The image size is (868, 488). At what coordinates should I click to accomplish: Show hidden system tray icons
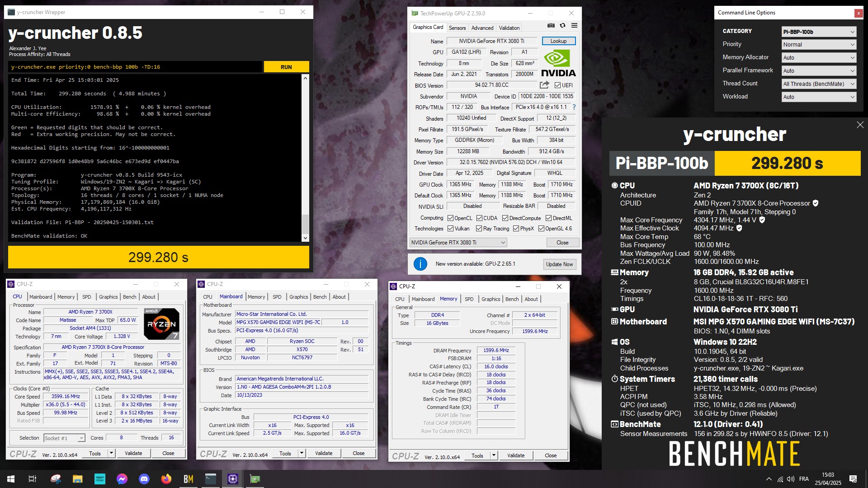tap(769, 479)
